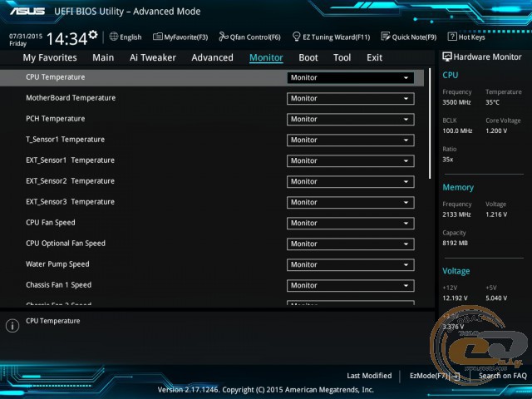Click the clock settings gear icon

92,34
